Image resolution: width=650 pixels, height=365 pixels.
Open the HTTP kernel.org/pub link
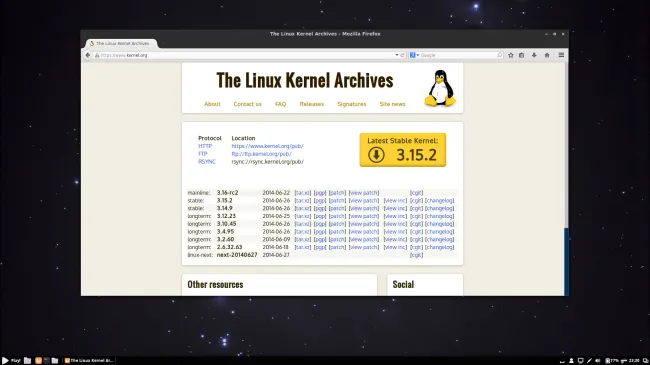[x=267, y=146]
